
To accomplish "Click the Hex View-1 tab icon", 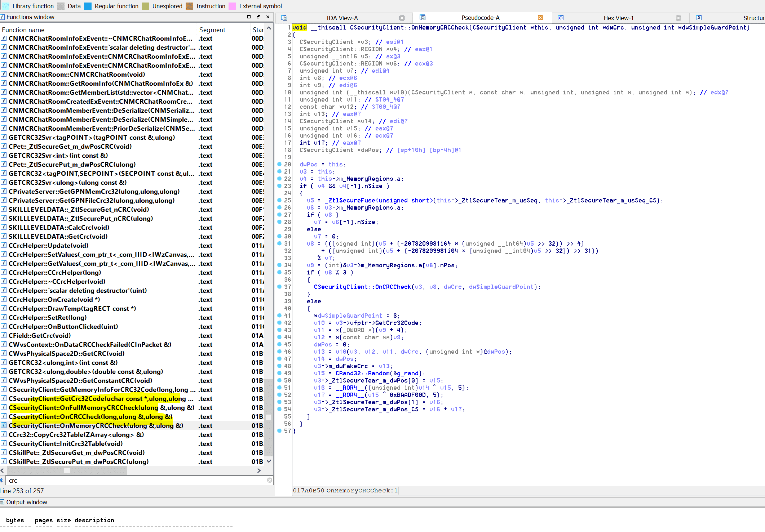I will coord(561,18).
